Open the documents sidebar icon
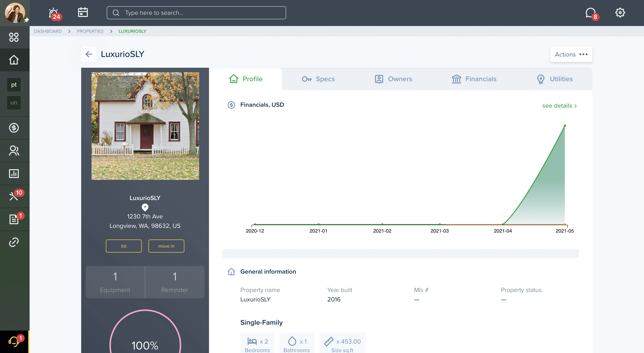 click(14, 219)
